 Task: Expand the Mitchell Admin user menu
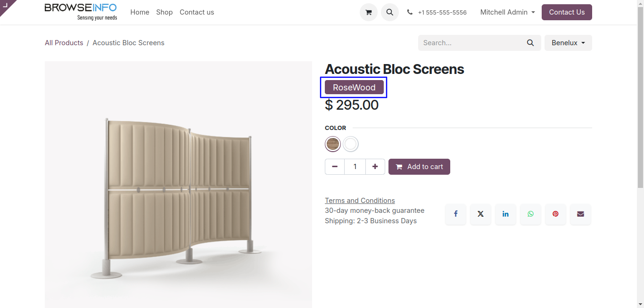pos(507,12)
